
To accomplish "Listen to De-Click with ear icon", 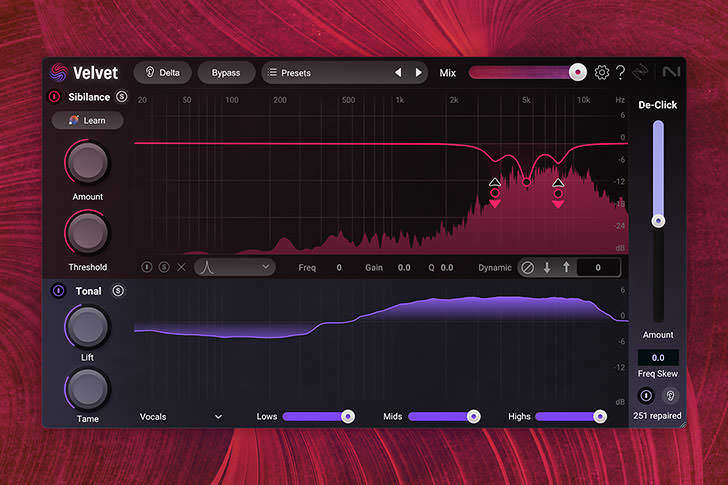I will (670, 395).
